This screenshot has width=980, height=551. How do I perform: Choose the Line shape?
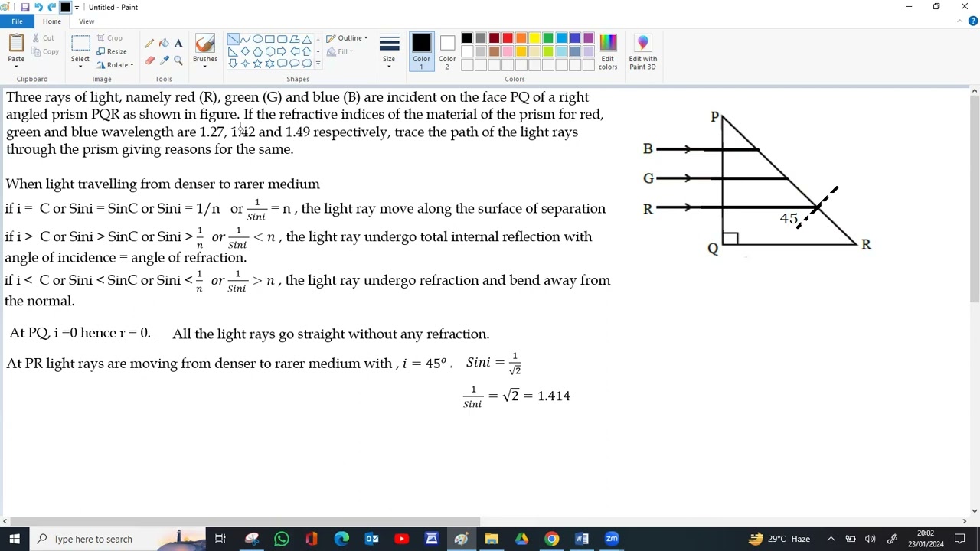[233, 39]
